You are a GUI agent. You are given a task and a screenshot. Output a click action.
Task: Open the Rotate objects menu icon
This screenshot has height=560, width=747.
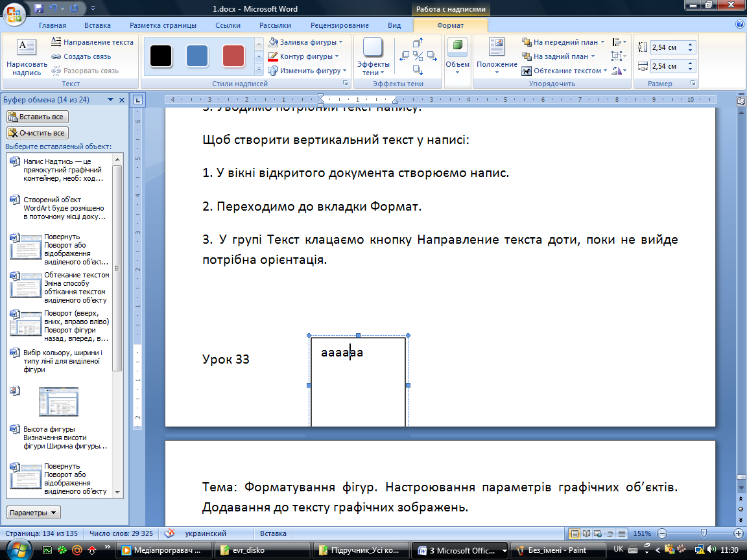coord(619,71)
